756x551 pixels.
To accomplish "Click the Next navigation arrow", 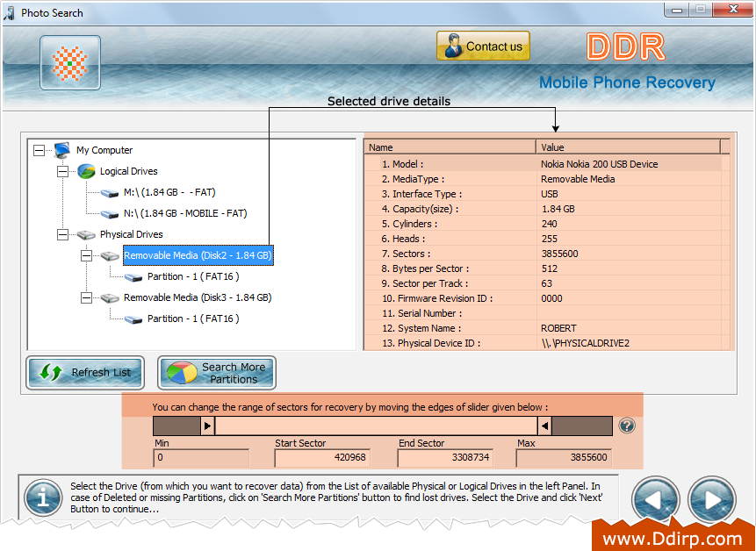I will 712,499.
